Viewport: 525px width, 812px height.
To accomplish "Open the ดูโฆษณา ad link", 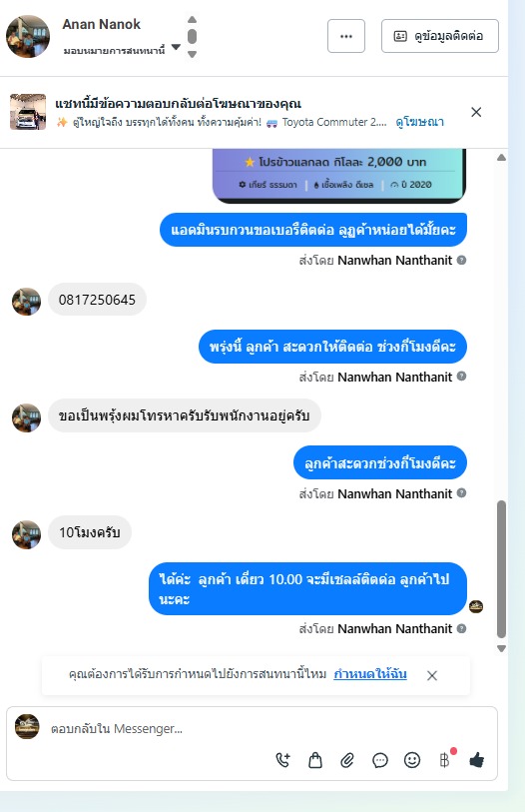I will pyautogui.click(x=419, y=122).
